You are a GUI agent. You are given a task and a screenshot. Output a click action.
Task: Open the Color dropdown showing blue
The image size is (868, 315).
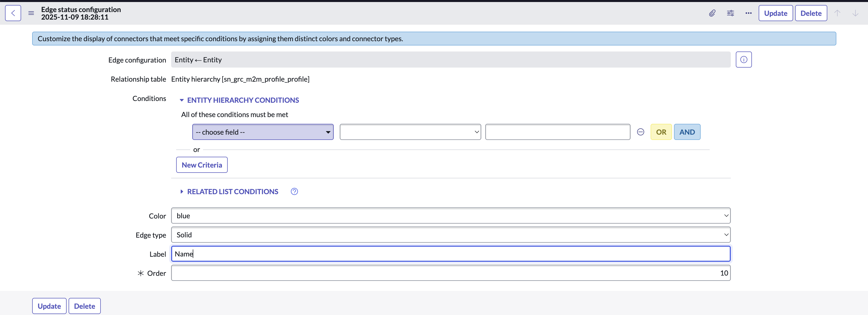click(x=451, y=216)
